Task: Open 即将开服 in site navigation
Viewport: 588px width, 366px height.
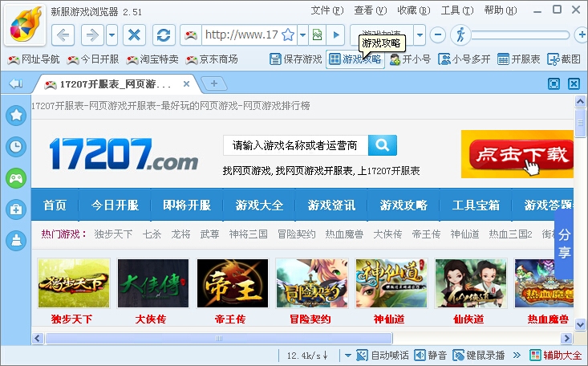Action: [x=187, y=205]
